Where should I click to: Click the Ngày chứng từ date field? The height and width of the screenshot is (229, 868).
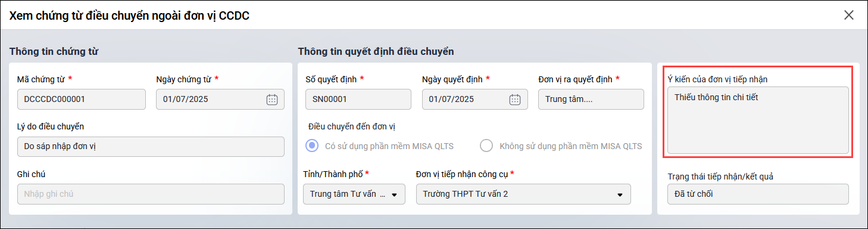220,100
